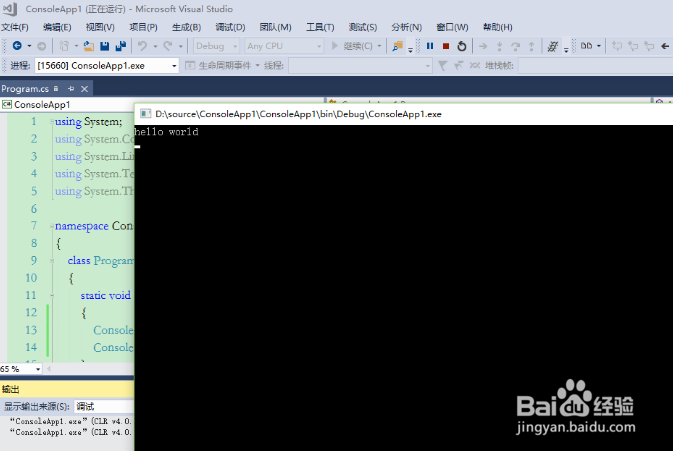Open the Test (测试) menu

363,27
